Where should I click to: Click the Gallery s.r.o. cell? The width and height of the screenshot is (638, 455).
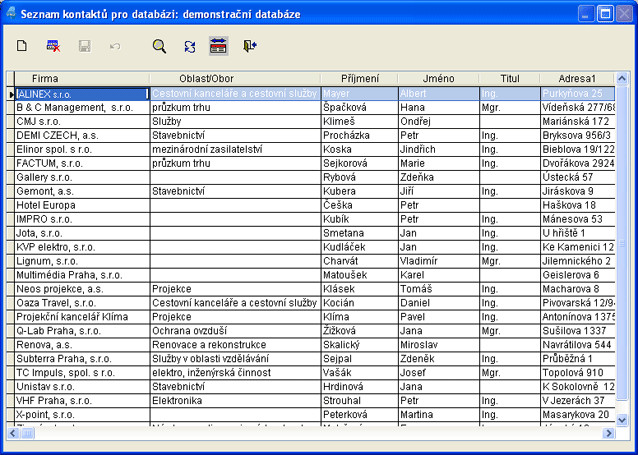(82, 177)
